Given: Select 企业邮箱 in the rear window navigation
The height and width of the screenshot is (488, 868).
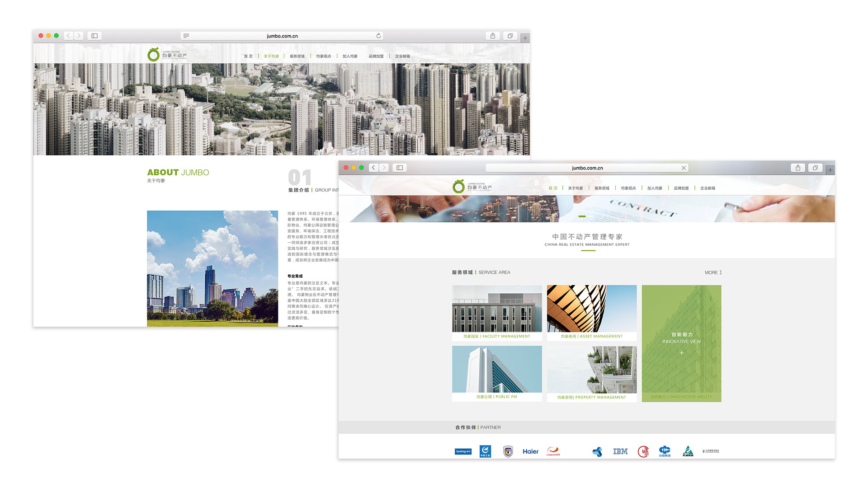Looking at the screenshot, I should pyautogui.click(x=403, y=56).
